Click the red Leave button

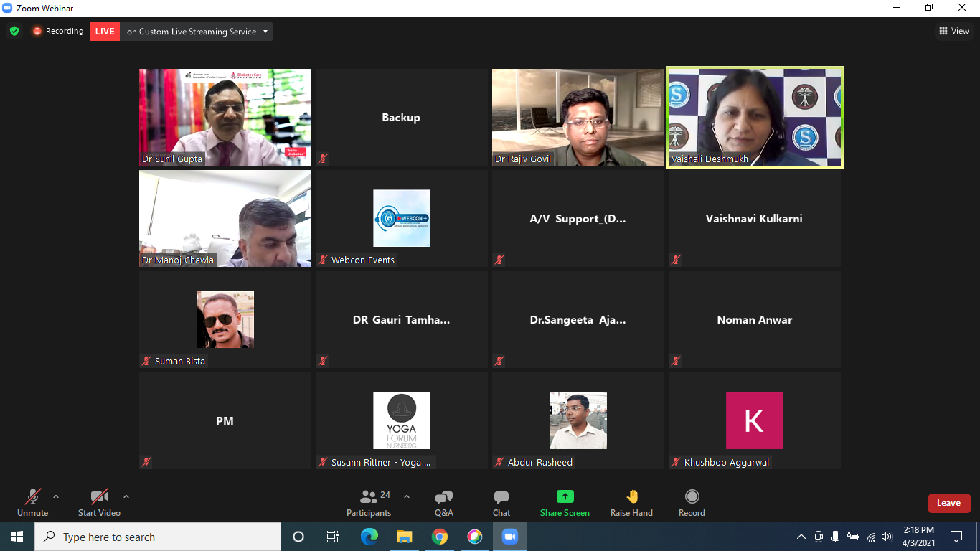pos(948,503)
